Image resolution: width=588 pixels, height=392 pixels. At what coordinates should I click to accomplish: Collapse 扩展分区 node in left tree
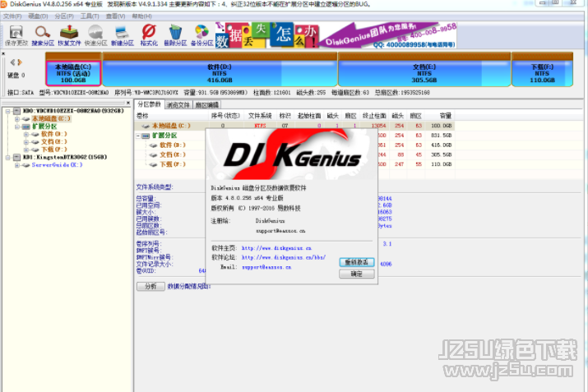(x=17, y=127)
